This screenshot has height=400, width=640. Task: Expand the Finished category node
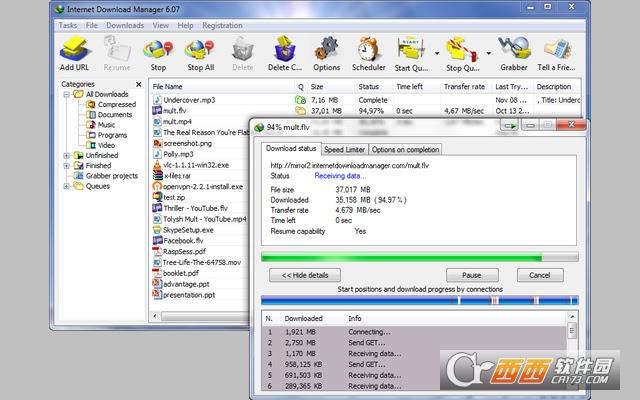pyautogui.click(x=67, y=166)
